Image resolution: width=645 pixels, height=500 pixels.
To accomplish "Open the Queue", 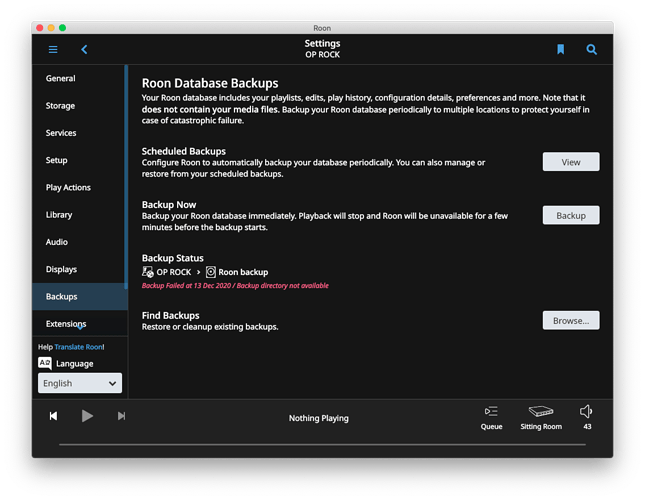I will point(491,418).
